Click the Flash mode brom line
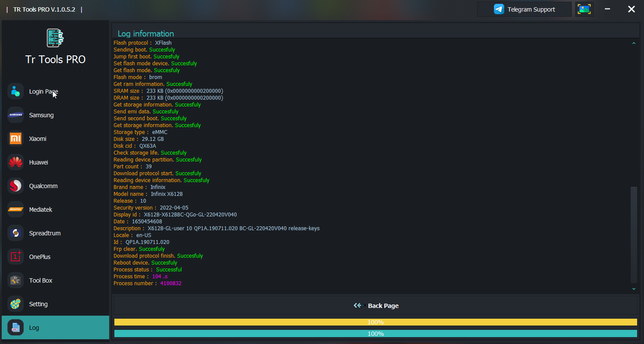Image resolution: width=644 pixels, height=344 pixels. coord(138,77)
